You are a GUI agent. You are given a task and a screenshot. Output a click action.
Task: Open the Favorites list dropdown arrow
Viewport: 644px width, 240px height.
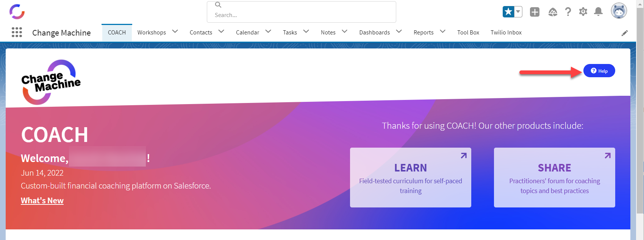coord(518,12)
